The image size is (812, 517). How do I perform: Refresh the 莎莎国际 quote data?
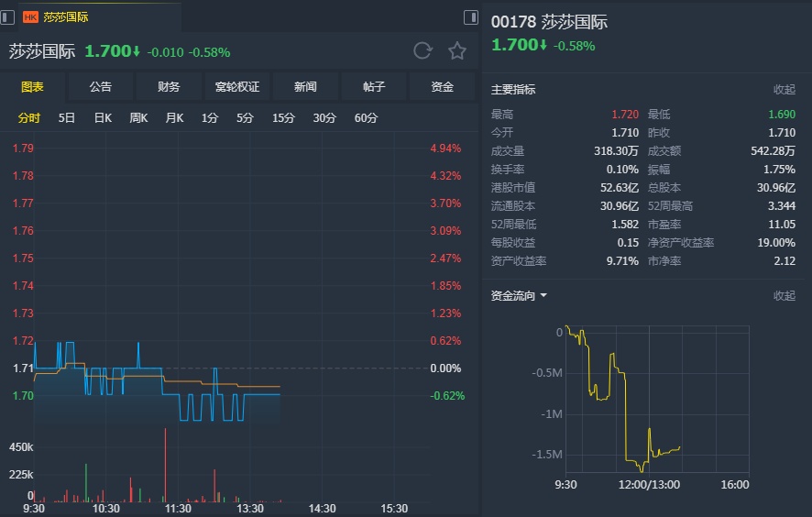click(422, 51)
